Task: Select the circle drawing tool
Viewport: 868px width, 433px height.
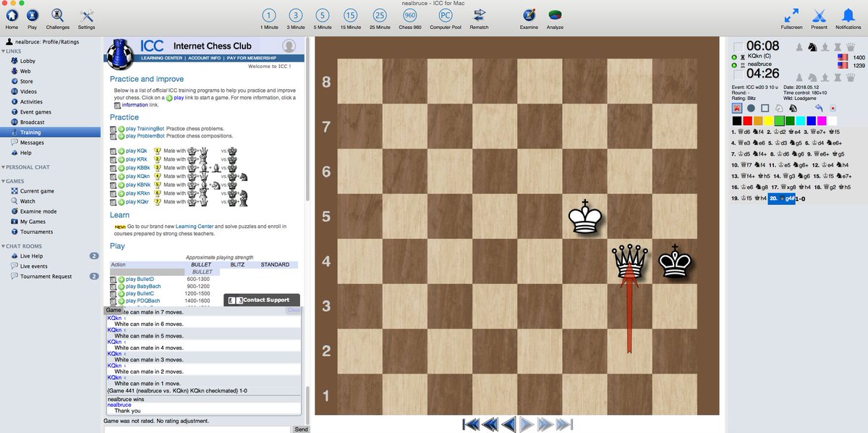Action: 751,108
